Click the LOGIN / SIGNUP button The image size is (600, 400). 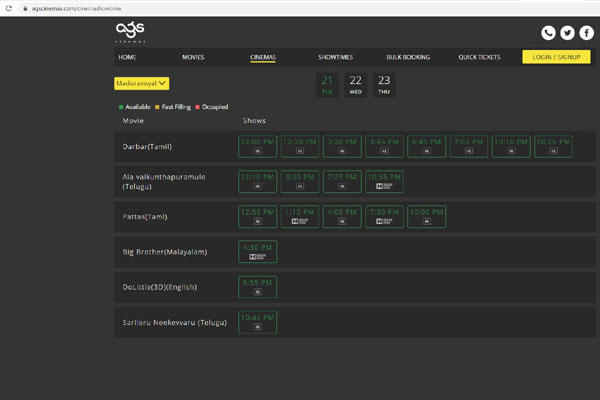[556, 57]
